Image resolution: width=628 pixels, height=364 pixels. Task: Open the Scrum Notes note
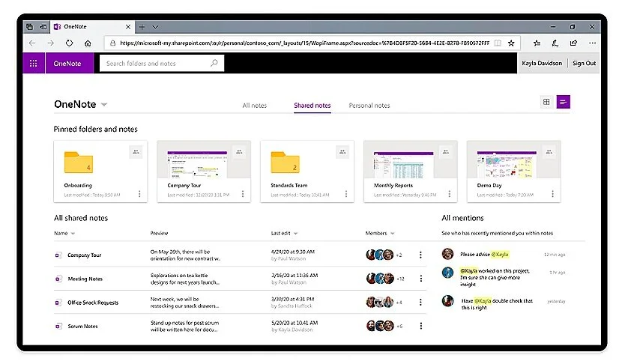(82, 326)
